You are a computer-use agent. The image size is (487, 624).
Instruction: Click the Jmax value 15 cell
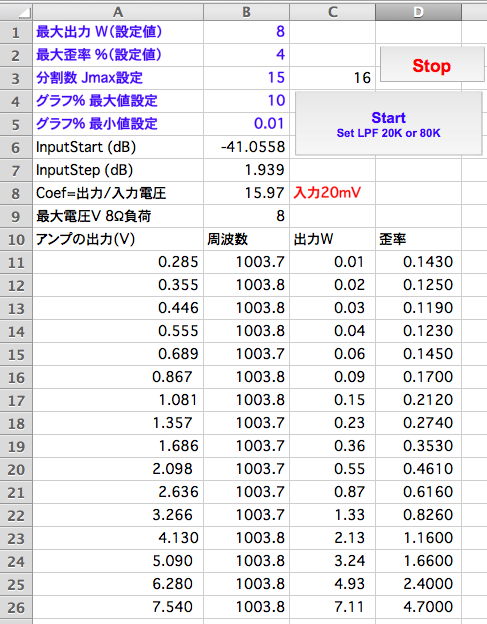[246, 78]
